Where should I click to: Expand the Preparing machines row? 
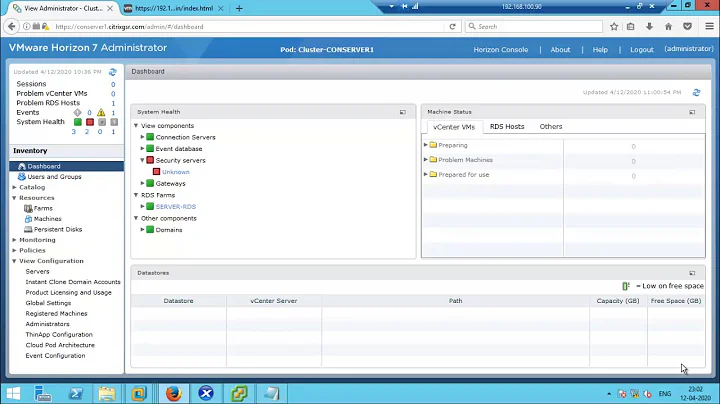point(426,145)
